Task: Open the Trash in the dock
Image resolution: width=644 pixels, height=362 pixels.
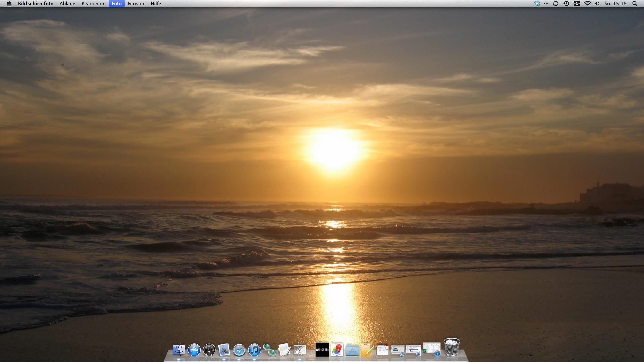Action: tap(451, 347)
